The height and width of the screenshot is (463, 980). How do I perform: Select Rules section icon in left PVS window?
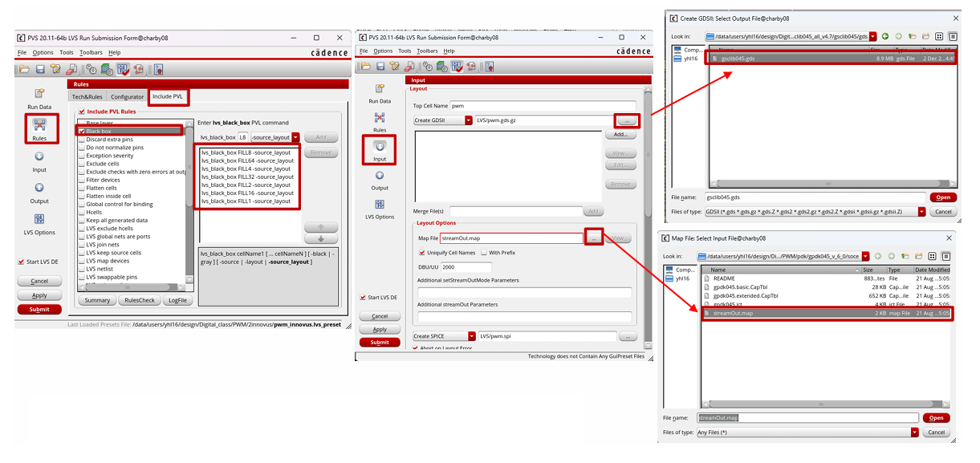click(x=39, y=128)
